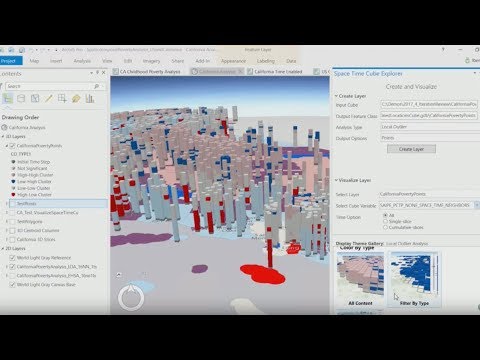Collapse the Visualize Layer section

click(336, 180)
